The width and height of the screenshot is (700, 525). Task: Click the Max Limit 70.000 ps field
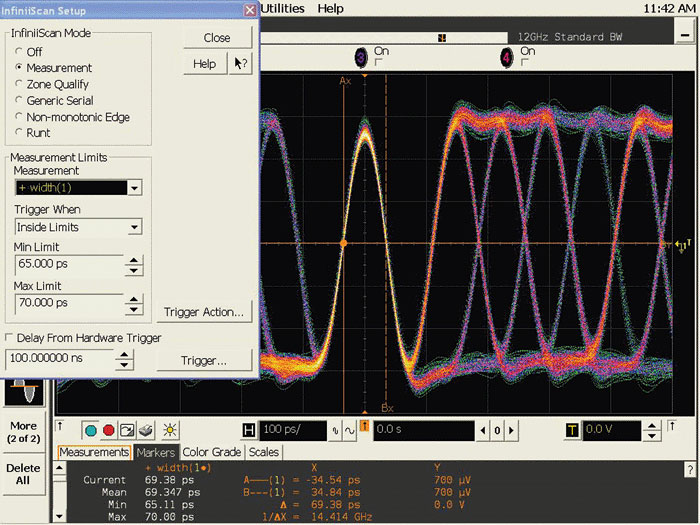point(70,304)
